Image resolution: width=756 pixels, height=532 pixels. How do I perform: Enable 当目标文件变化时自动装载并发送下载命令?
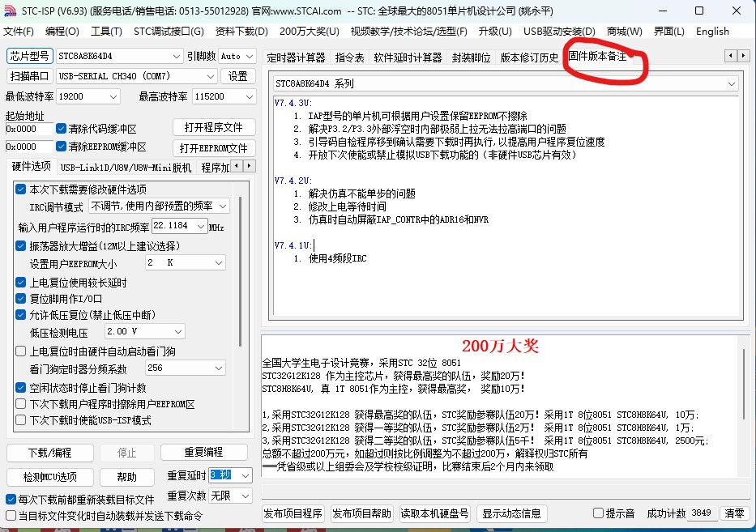11,516
